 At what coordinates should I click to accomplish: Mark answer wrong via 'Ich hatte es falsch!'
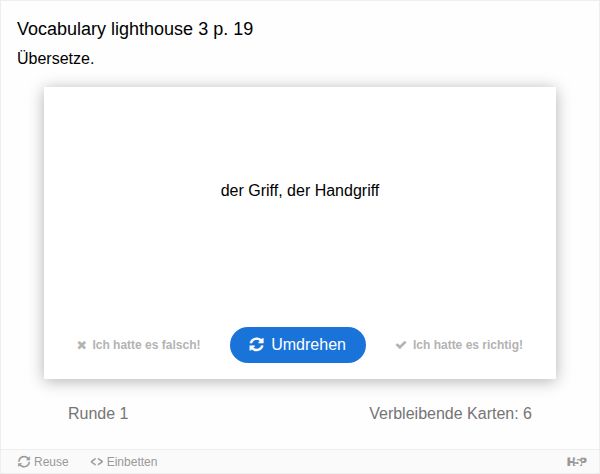point(139,345)
